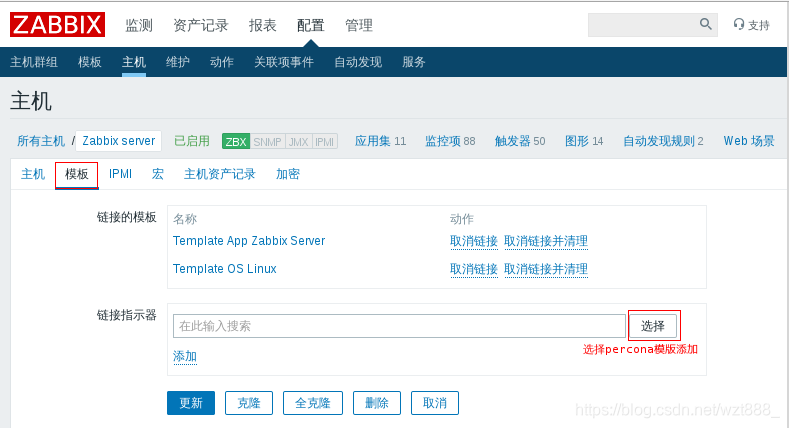Open 图形 14 link
This screenshot has width=789, height=428.
584,141
